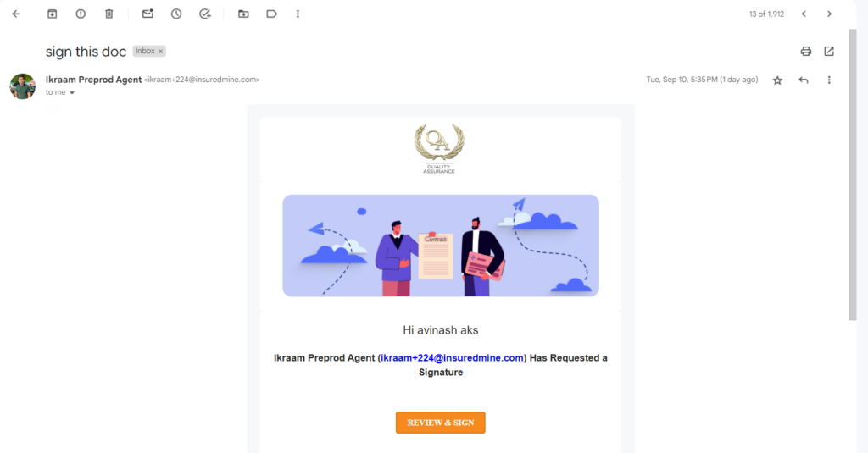Delete the email with trash icon
The height and width of the screenshot is (453, 868).
pos(109,14)
